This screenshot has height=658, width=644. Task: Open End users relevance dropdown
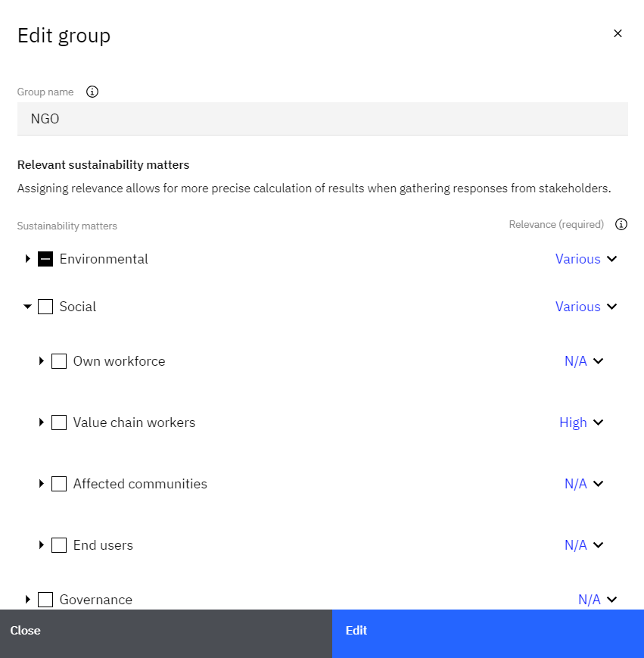[x=584, y=545]
